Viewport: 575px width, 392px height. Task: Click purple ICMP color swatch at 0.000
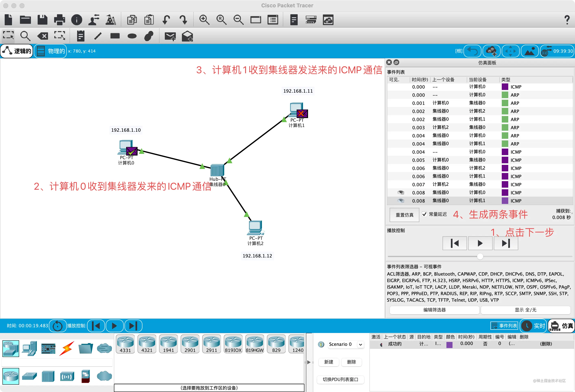click(505, 87)
